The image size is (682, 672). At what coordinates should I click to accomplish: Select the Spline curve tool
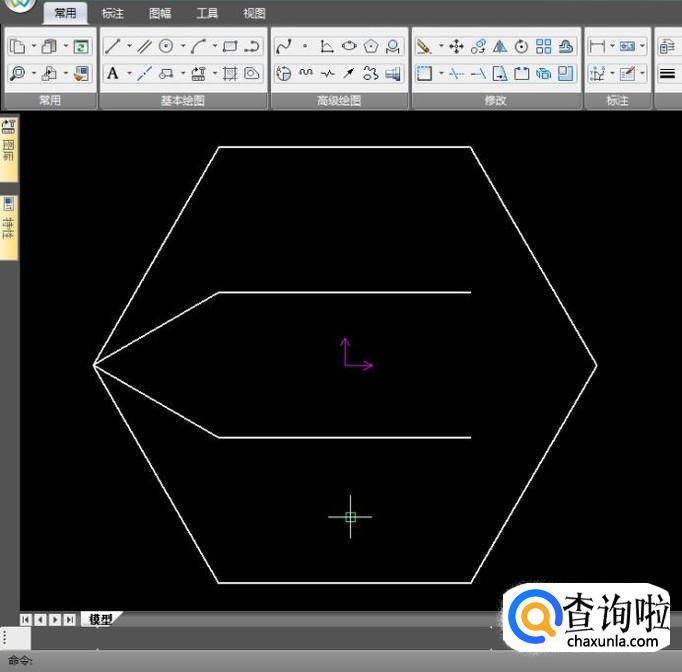(x=283, y=46)
